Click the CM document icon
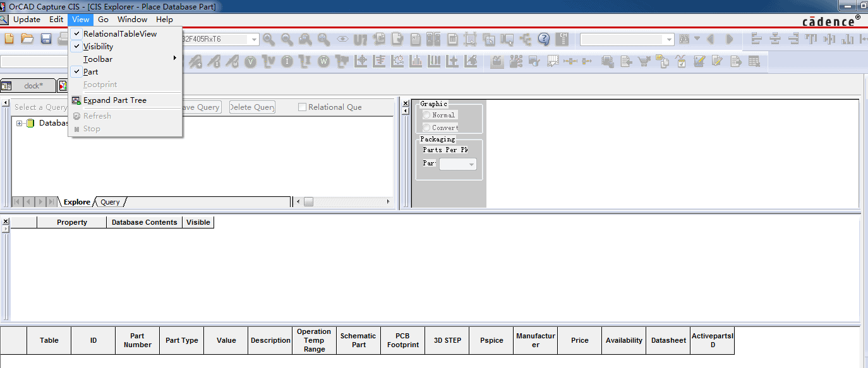 tap(562, 39)
